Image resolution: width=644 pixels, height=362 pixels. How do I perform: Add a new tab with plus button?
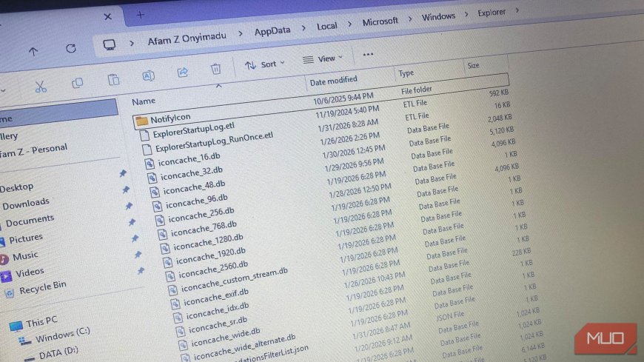click(141, 16)
